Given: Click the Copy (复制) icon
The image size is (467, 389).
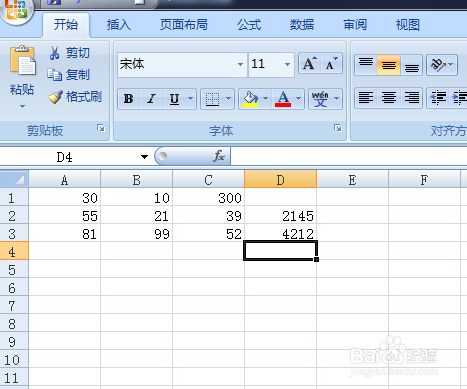Looking at the screenshot, I should click(x=54, y=75).
